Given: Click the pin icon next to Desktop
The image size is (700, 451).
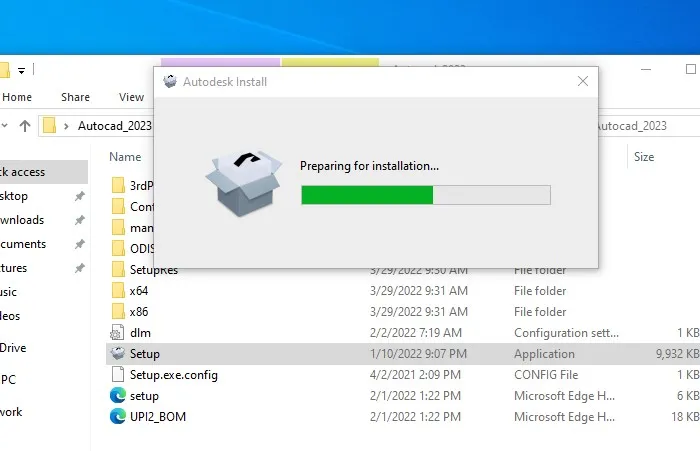Looking at the screenshot, I should click(x=80, y=196).
